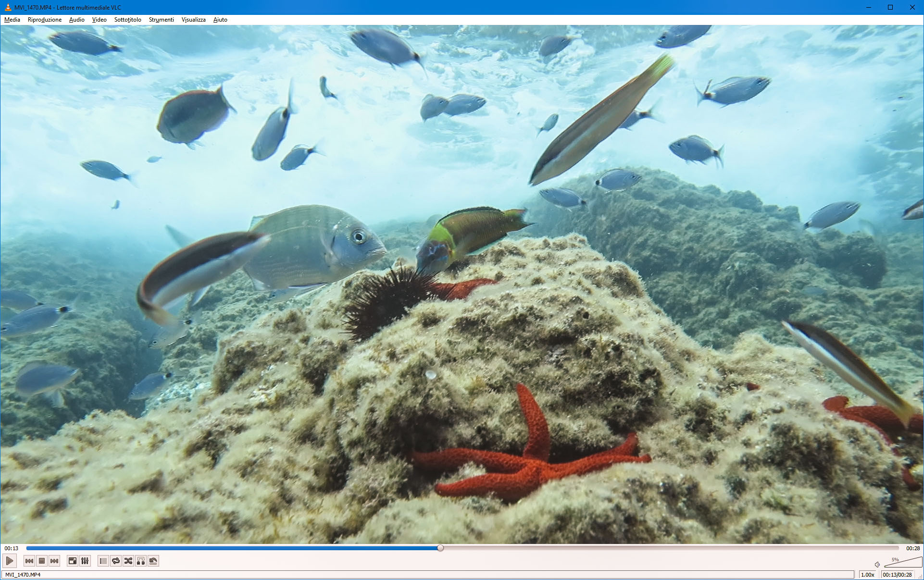Click the 00:13/00:28 status bar time
This screenshot has height=580, width=924.
pos(897,575)
